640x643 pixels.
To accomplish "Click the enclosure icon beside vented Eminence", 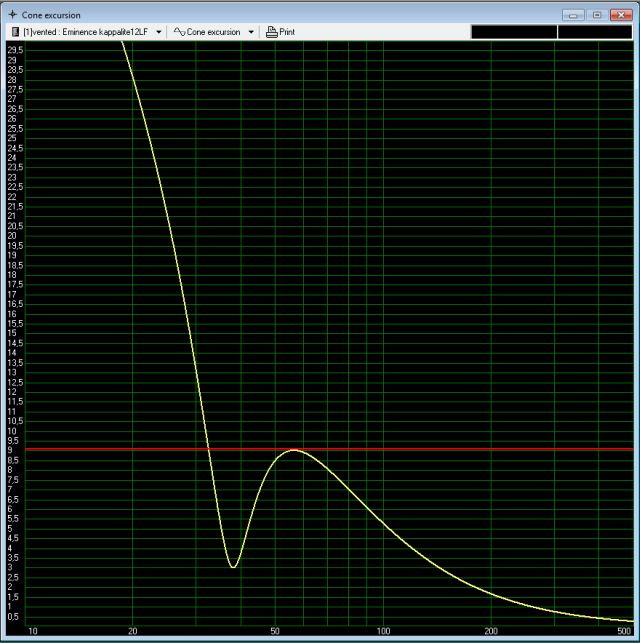I will pos(14,32).
